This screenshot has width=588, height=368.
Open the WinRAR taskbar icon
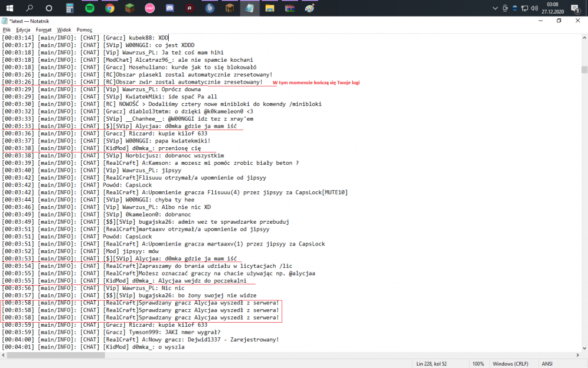pyautogui.click(x=289, y=8)
